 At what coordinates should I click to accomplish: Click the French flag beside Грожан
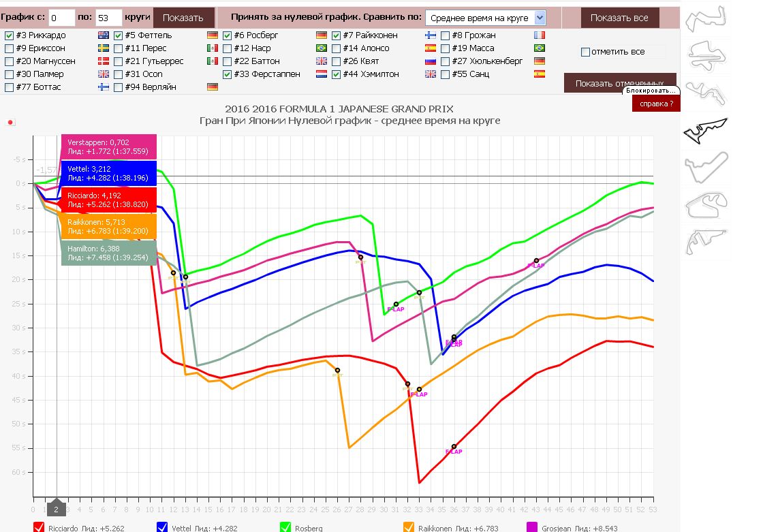(x=539, y=35)
